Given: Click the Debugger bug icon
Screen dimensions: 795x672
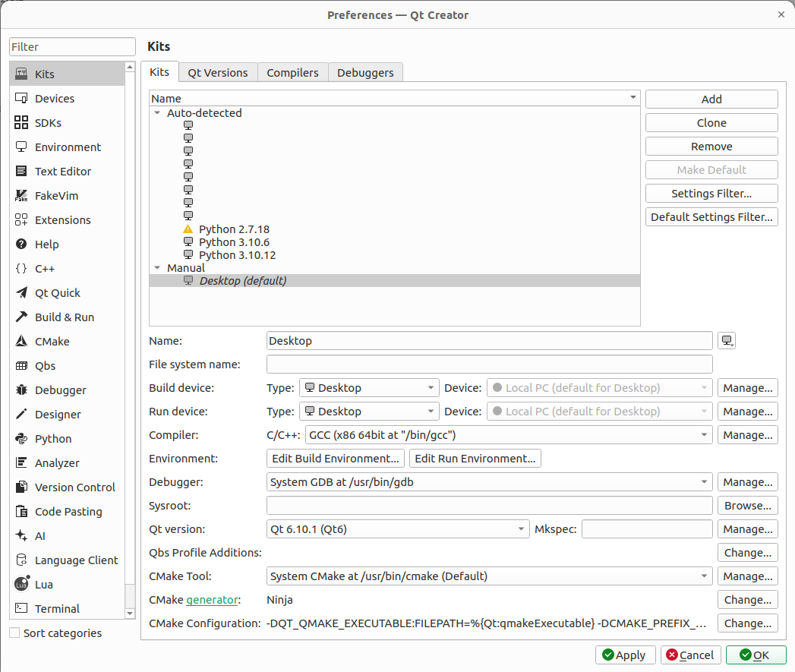Looking at the screenshot, I should [21, 390].
